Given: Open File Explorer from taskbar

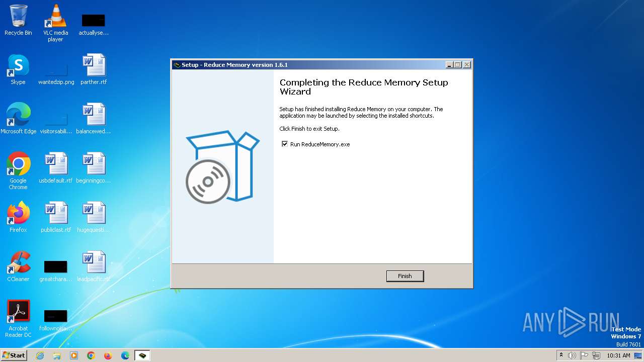Looking at the screenshot, I should coord(57,355).
